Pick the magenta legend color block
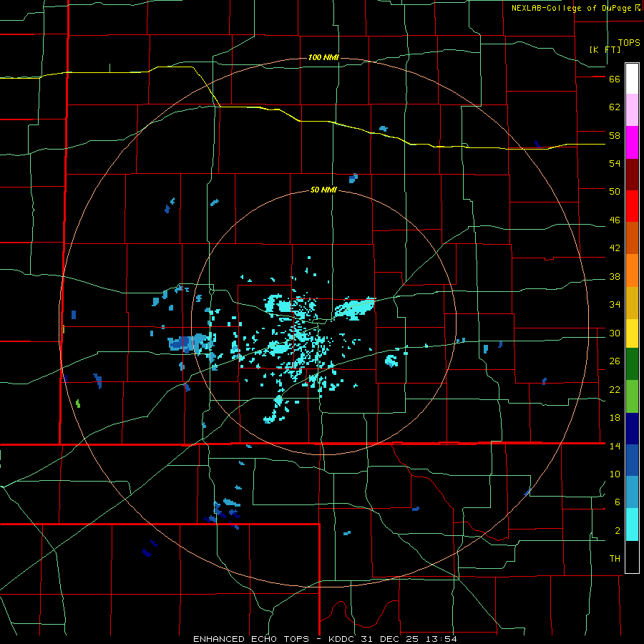644x644 pixels. pyautogui.click(x=632, y=142)
